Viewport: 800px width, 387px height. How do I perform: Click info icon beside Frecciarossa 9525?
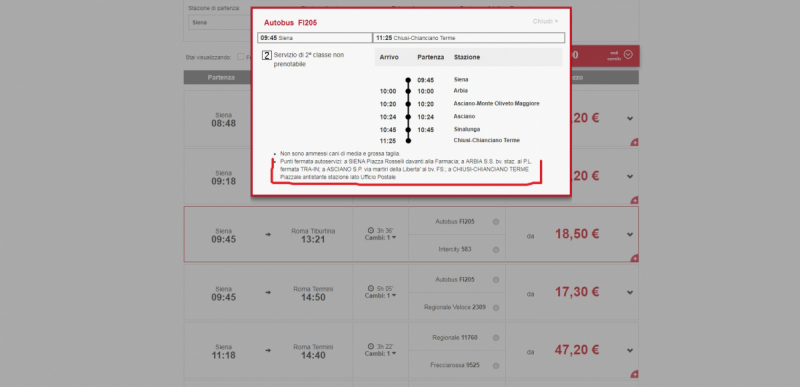click(496, 366)
